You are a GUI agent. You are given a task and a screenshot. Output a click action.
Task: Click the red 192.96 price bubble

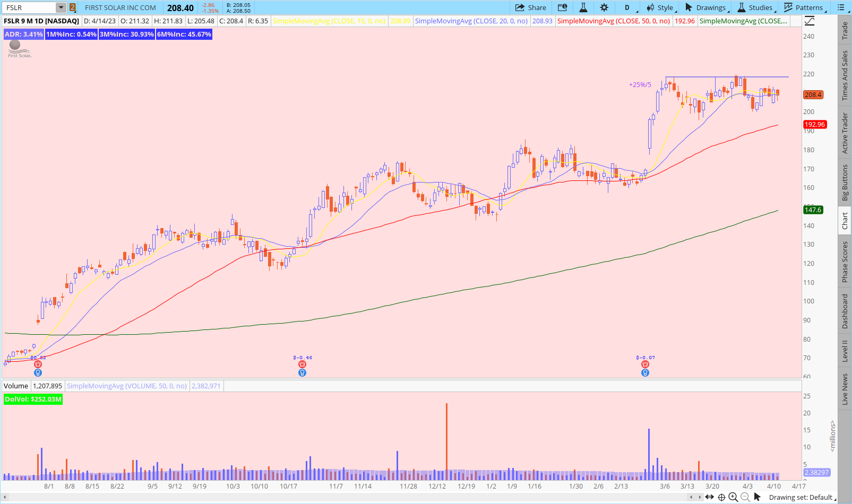point(815,125)
